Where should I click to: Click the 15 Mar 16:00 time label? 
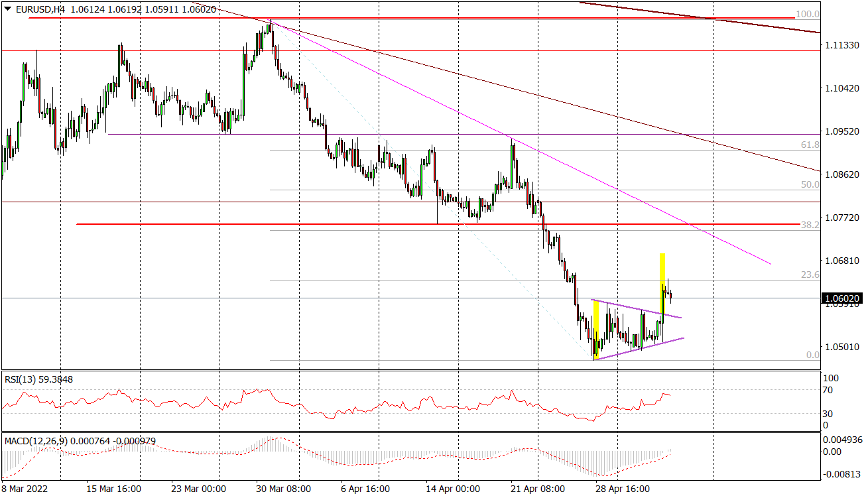(114, 489)
